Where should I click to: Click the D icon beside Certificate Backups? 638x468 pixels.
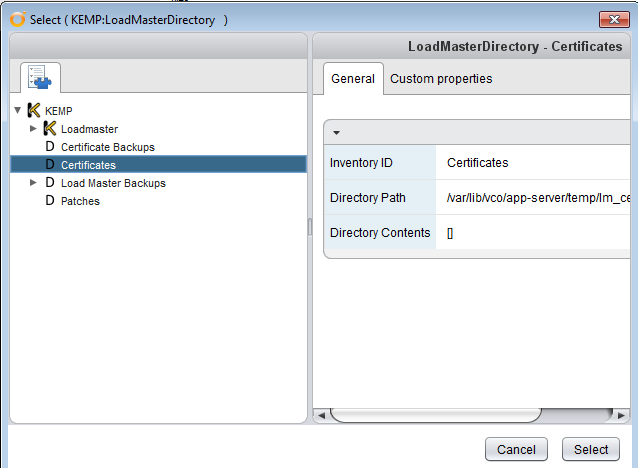[50, 147]
